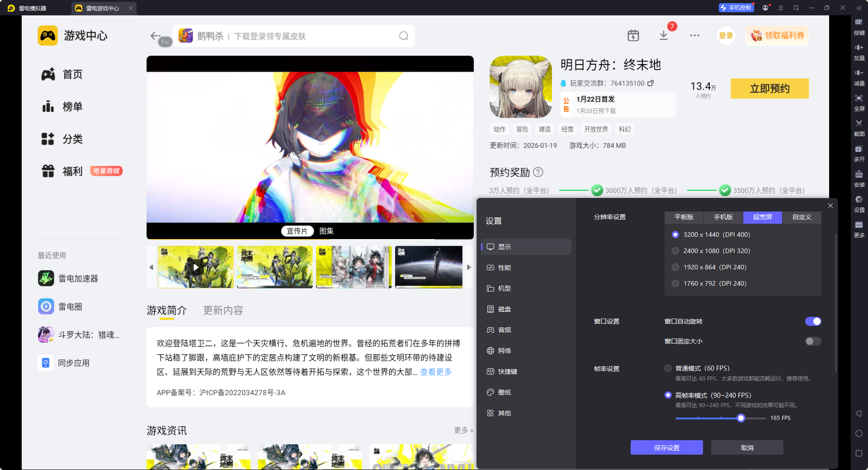Screen dimensions: 868x470
Task: Open the 分类 categories icon
Action: tap(48, 139)
